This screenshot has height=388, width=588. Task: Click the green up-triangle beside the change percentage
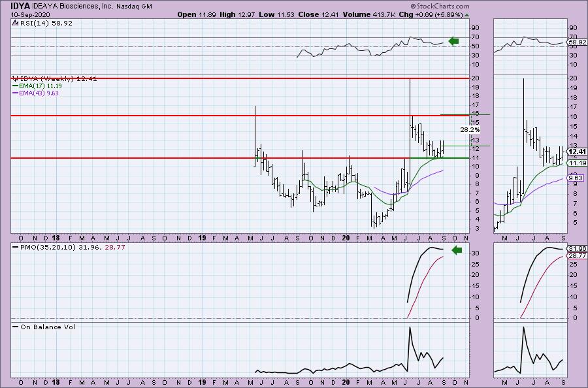pyautogui.click(x=466, y=15)
